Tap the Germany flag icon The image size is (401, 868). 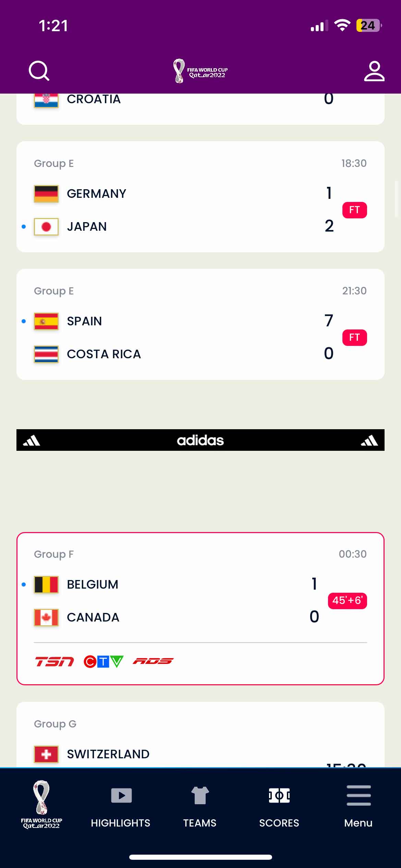(46, 194)
